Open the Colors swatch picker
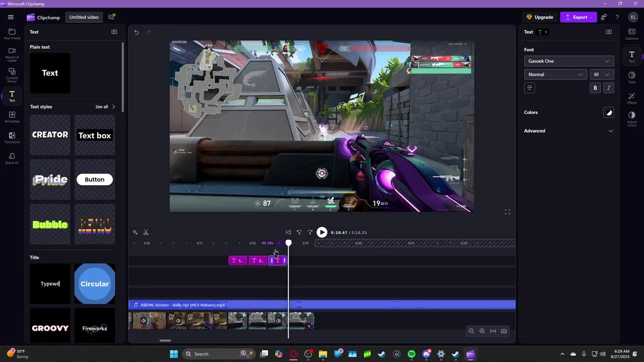The width and height of the screenshot is (644, 362). point(608,113)
